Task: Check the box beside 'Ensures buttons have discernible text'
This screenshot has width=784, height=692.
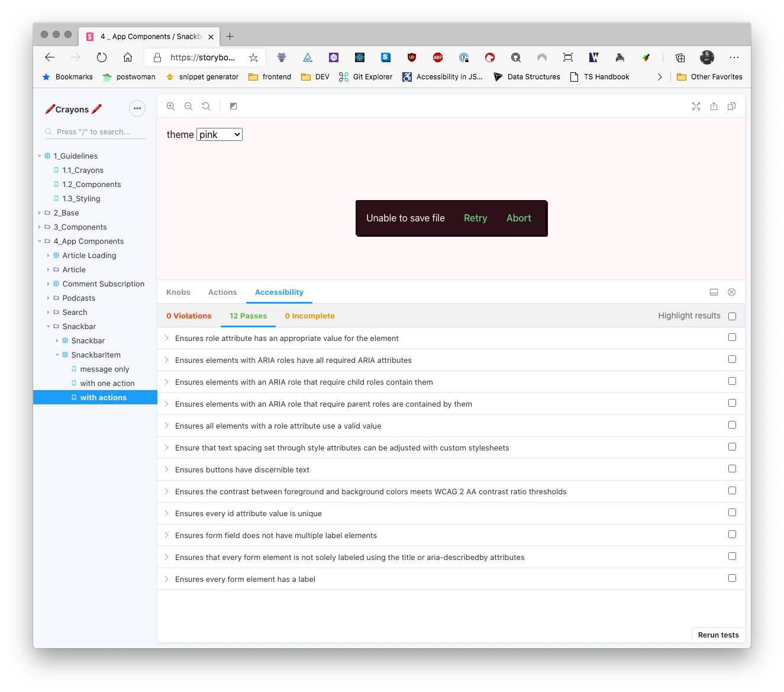Action: tap(732, 468)
